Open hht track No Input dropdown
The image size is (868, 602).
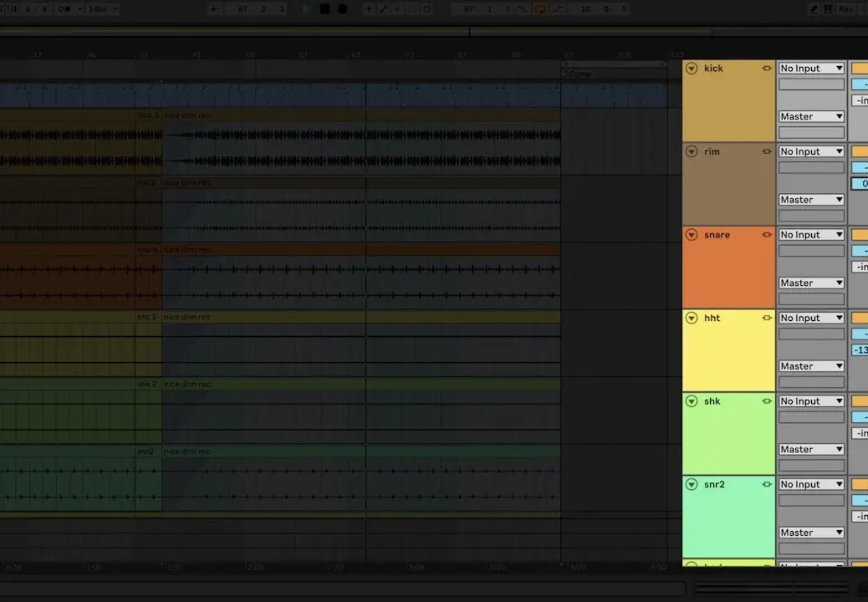click(x=811, y=318)
